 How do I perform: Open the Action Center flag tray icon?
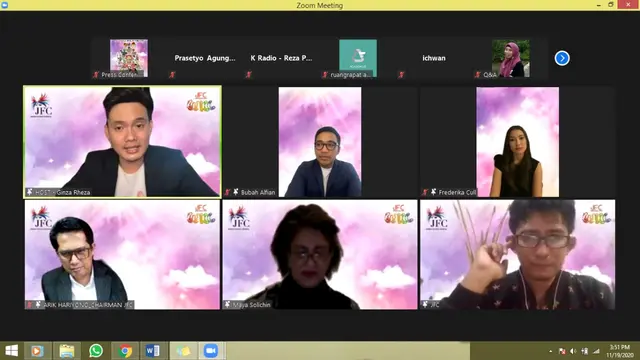tap(562, 351)
